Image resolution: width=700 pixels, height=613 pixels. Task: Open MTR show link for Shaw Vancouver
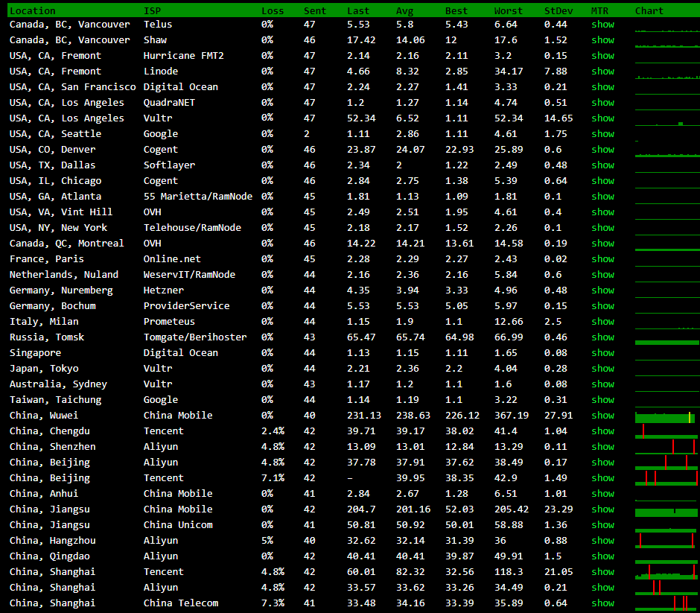point(602,40)
